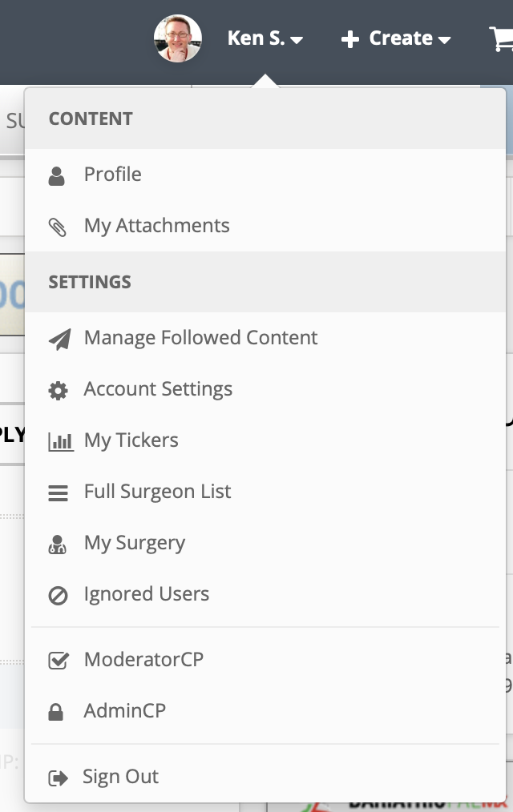Collapse the Ken S. user dropdown
Image resolution: width=513 pixels, height=812 pixels.
(x=265, y=38)
